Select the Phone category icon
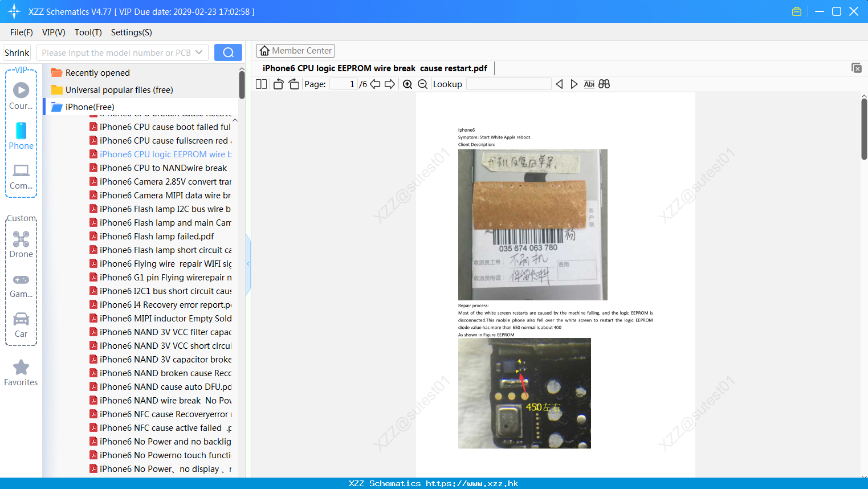The image size is (868, 489). tap(21, 131)
